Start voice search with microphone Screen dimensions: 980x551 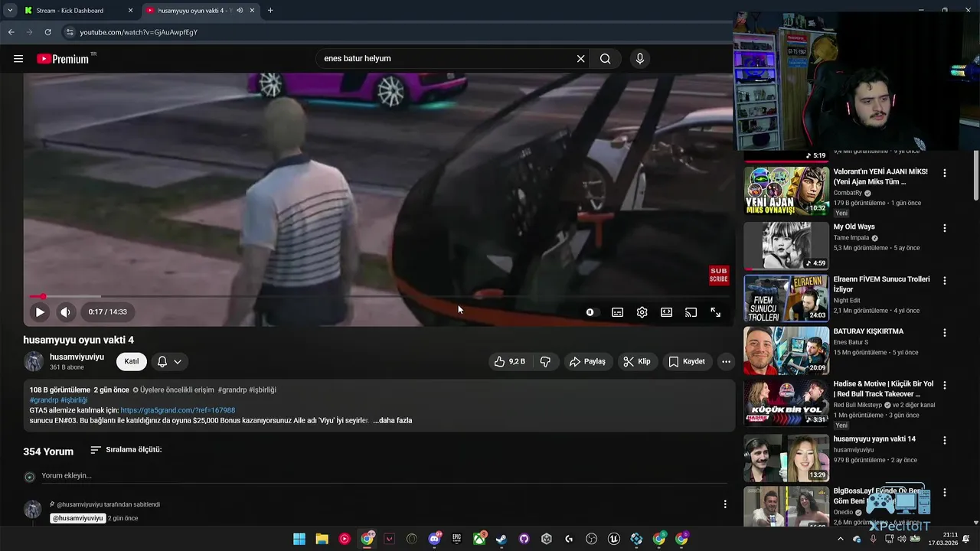(640, 59)
